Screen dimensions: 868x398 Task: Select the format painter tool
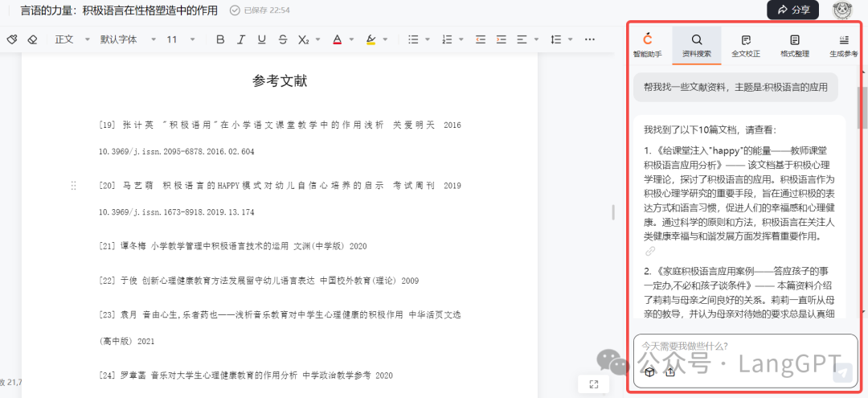click(x=12, y=39)
